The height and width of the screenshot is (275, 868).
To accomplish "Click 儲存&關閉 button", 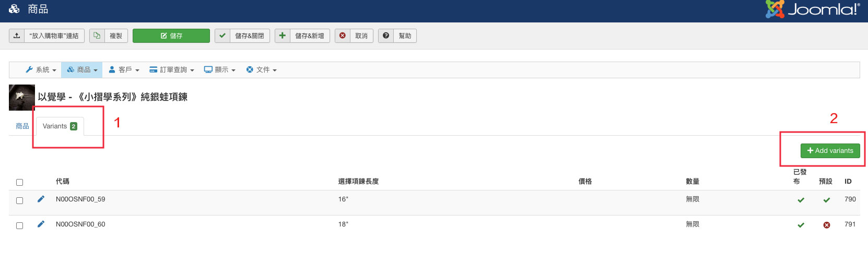I will [250, 35].
